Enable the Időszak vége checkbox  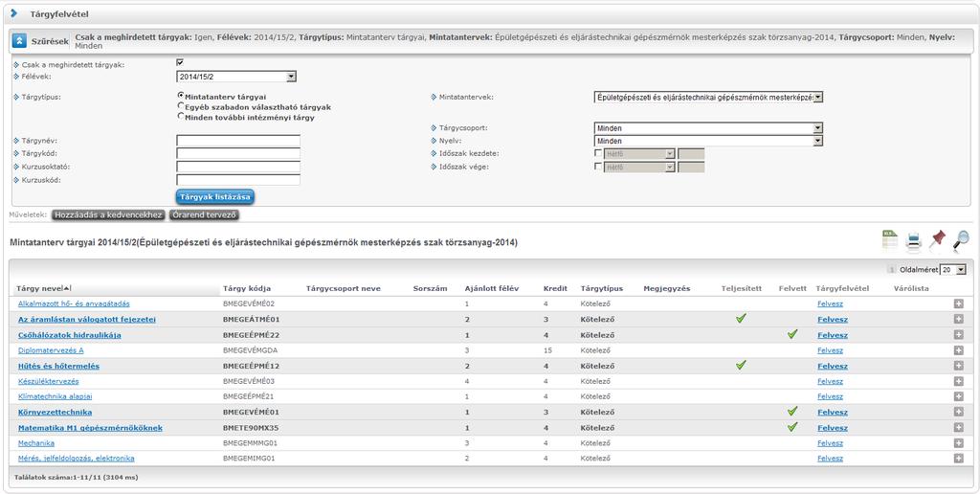(x=598, y=167)
